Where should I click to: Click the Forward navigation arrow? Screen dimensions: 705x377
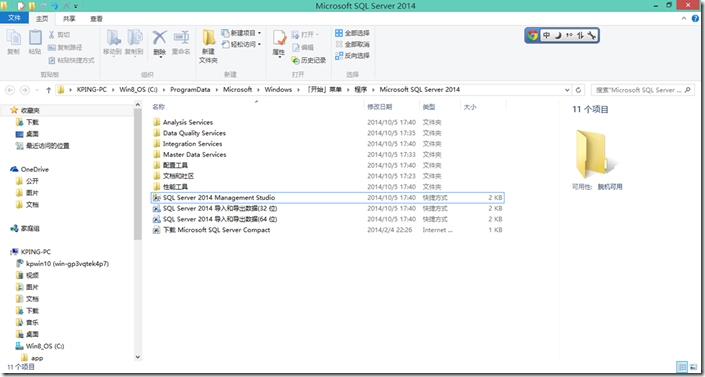[25, 90]
